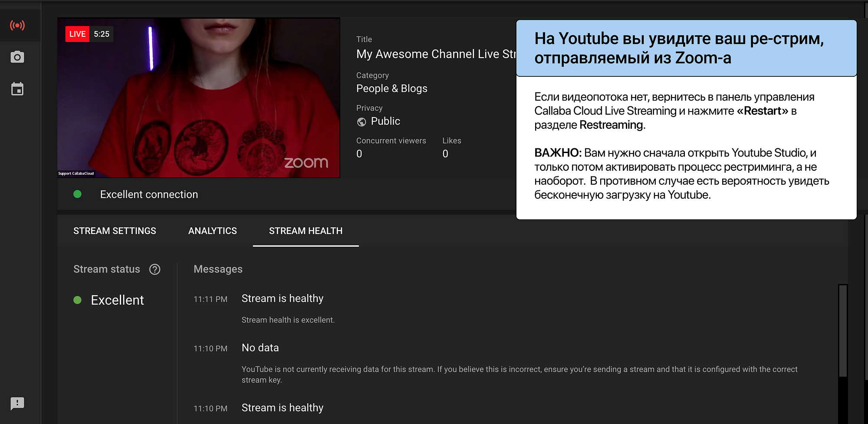Click the 'Excellent connection' status text
Image resolution: width=868 pixels, height=424 pixels.
(149, 195)
